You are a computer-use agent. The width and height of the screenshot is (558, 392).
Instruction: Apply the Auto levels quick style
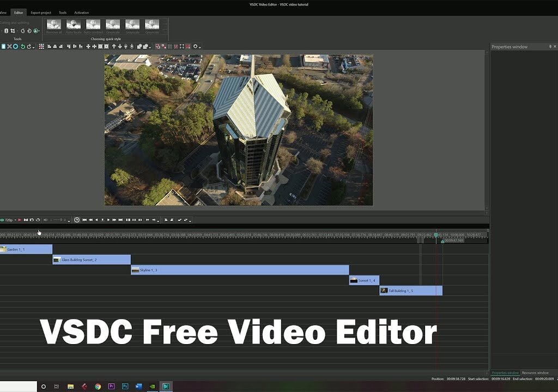(x=74, y=27)
